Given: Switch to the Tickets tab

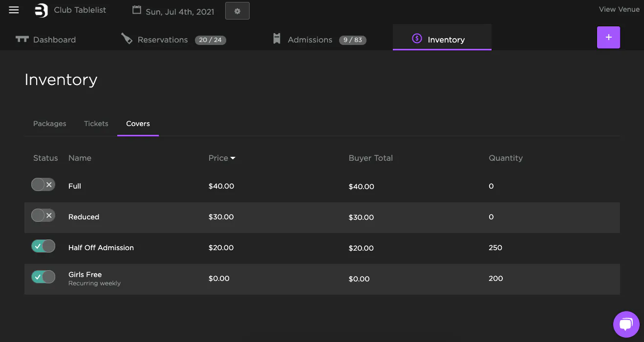Looking at the screenshot, I should [x=96, y=124].
